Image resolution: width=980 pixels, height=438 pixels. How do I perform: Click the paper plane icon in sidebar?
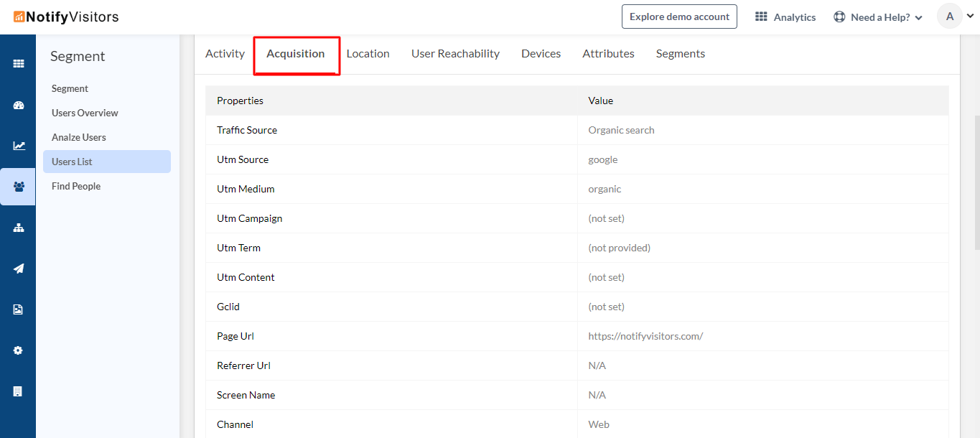pos(18,269)
